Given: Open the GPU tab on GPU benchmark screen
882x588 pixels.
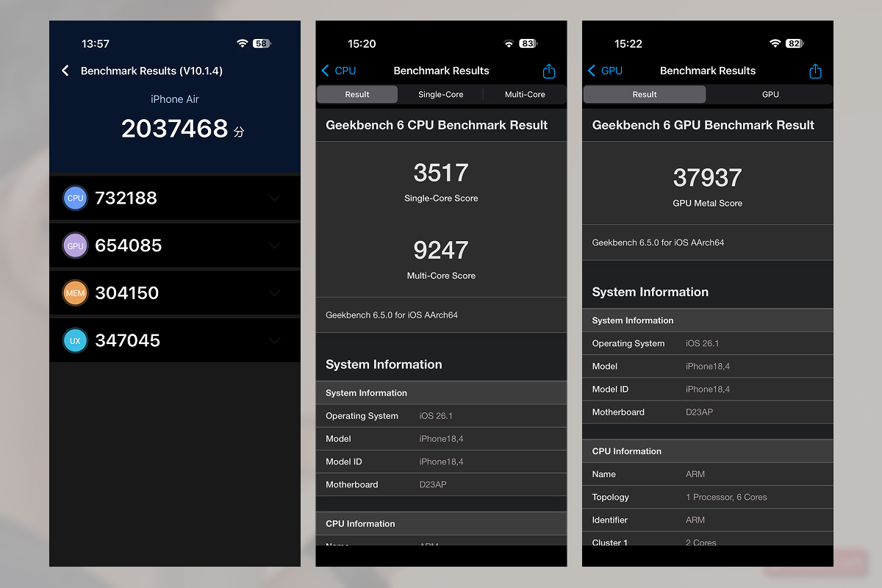Looking at the screenshot, I should point(770,94).
